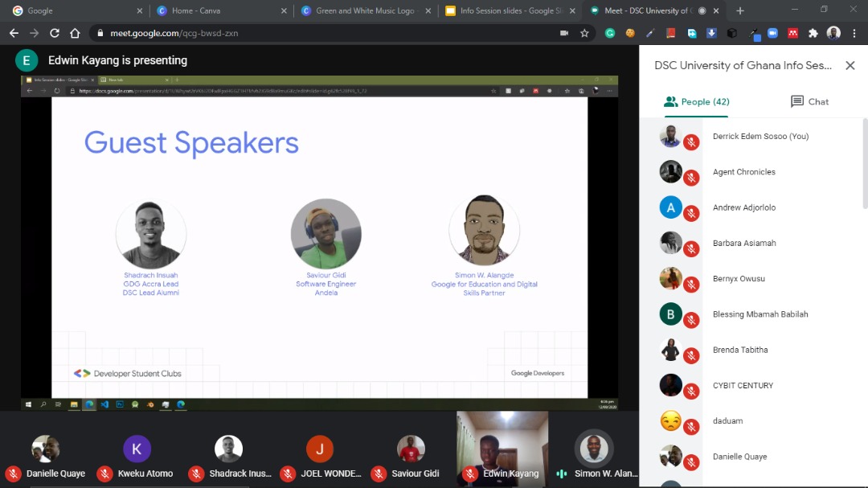The image size is (868, 488).
Task: Click the people list scrollbar
Action: click(865, 163)
